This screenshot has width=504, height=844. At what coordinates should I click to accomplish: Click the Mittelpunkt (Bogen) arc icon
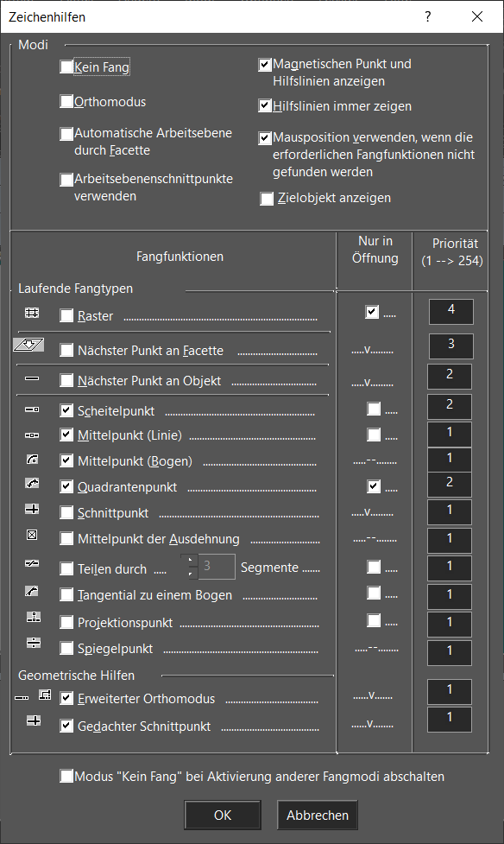pos(32,460)
